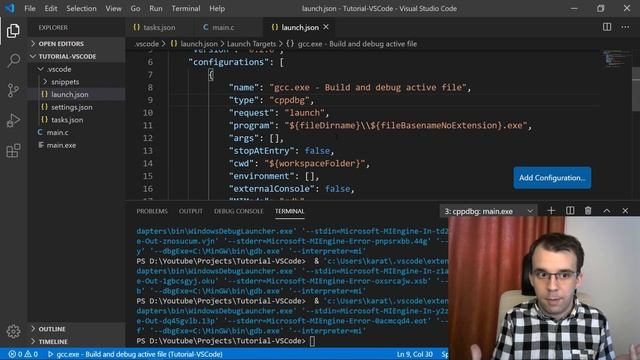This screenshot has width=640, height=360.
Task: Click the launch.json breadcrumb segment
Action: coord(194,44)
